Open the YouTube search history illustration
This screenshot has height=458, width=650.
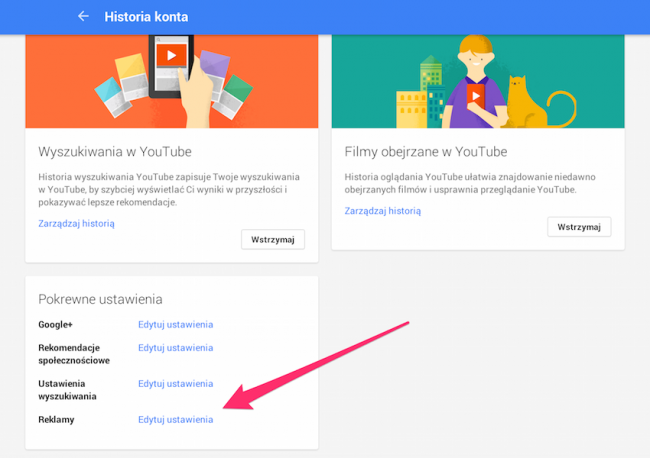tap(172, 81)
